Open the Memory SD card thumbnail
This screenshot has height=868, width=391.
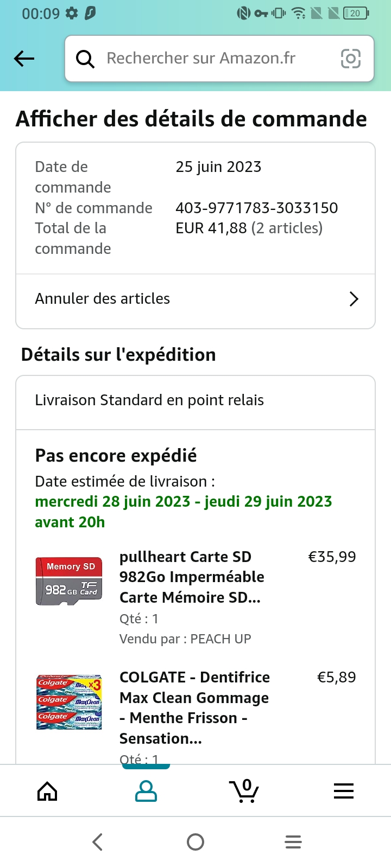coord(69,581)
